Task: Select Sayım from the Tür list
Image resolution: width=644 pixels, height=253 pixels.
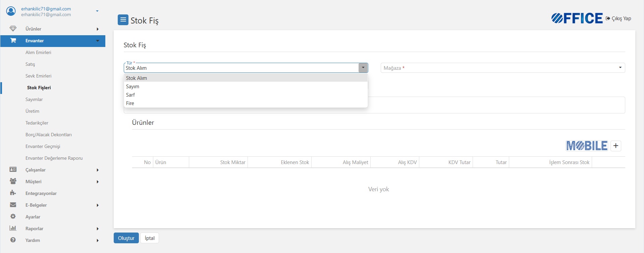Action: (x=133, y=87)
